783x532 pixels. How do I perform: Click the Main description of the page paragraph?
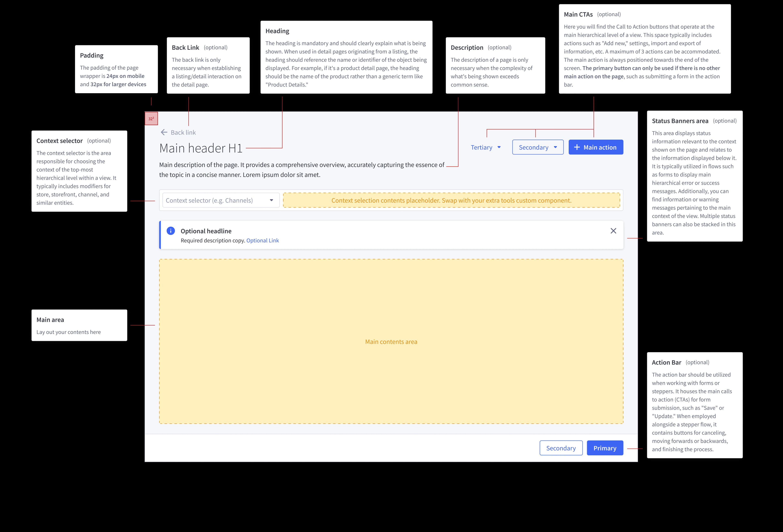pos(302,170)
